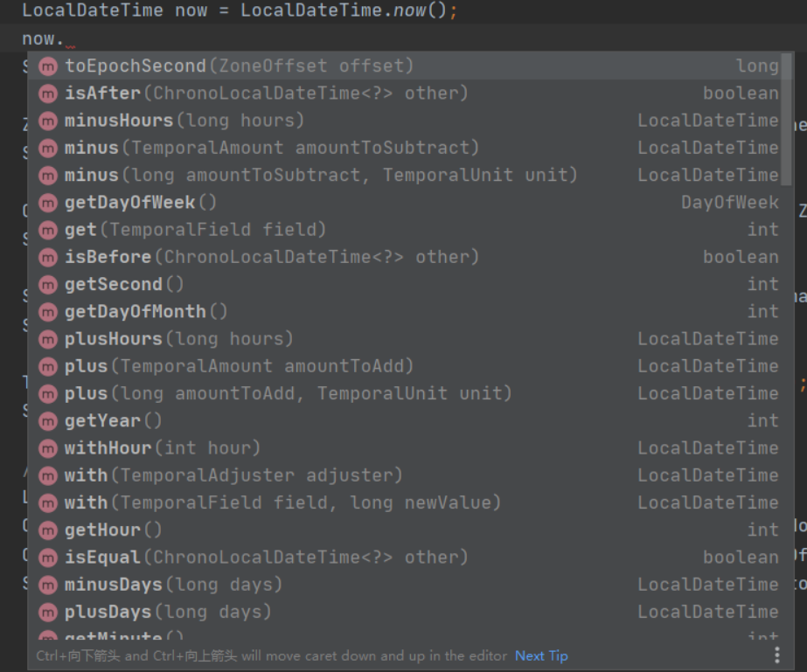The height and width of the screenshot is (672, 807).
Task: Select get(TemporalField field) completion entry
Action: (194, 230)
